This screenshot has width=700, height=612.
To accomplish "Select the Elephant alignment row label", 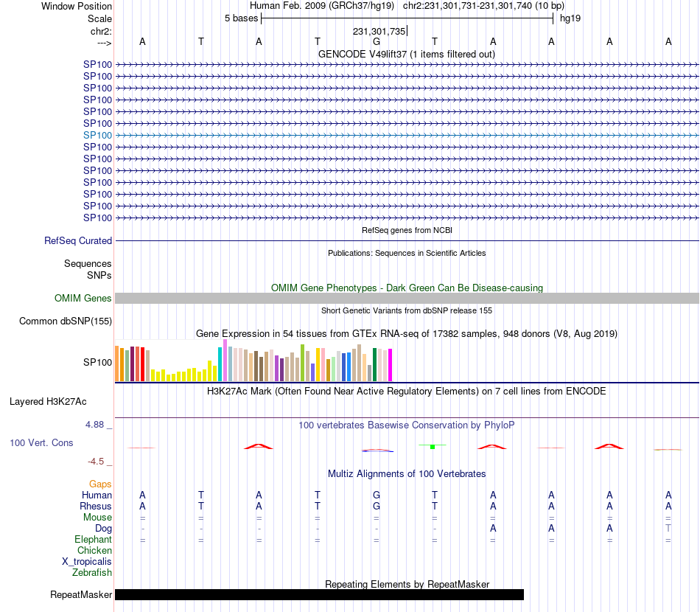I will point(93,539).
